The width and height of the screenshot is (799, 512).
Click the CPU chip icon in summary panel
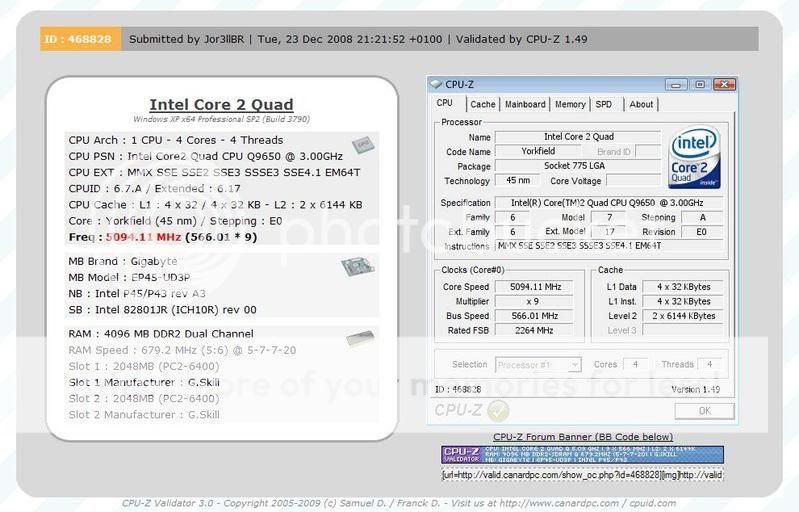click(x=360, y=148)
